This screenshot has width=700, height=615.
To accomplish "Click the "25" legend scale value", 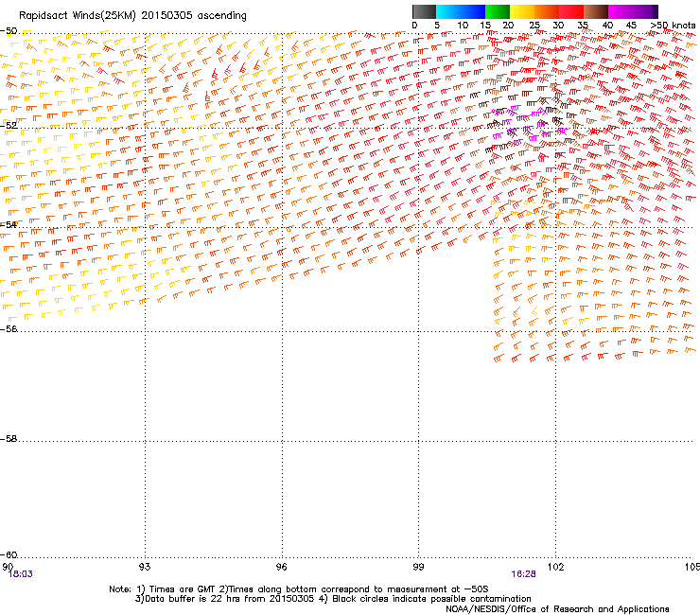I will click(x=534, y=26).
